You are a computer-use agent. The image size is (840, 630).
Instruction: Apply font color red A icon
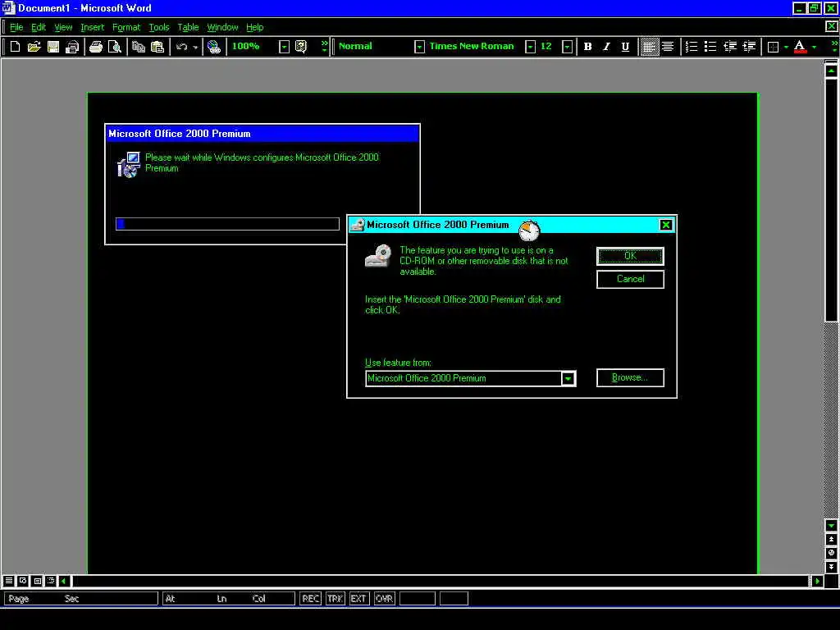point(800,47)
